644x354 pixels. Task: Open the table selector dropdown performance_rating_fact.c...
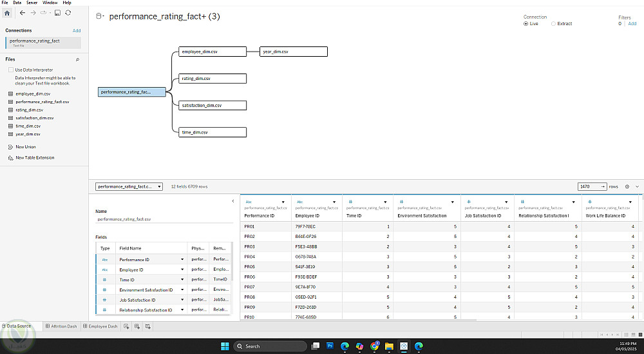129,186
